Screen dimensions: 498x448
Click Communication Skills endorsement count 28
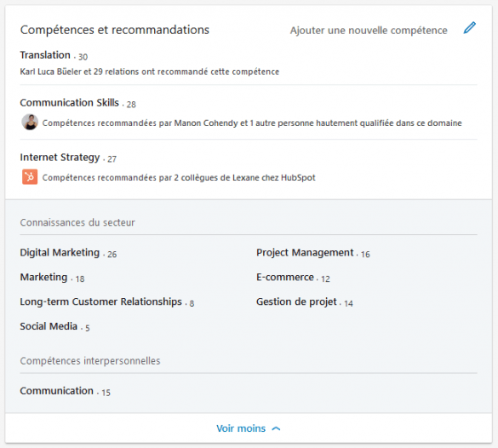tap(131, 105)
